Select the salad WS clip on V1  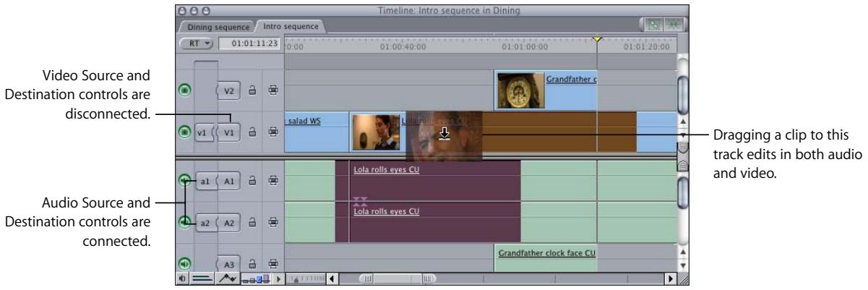click(317, 132)
